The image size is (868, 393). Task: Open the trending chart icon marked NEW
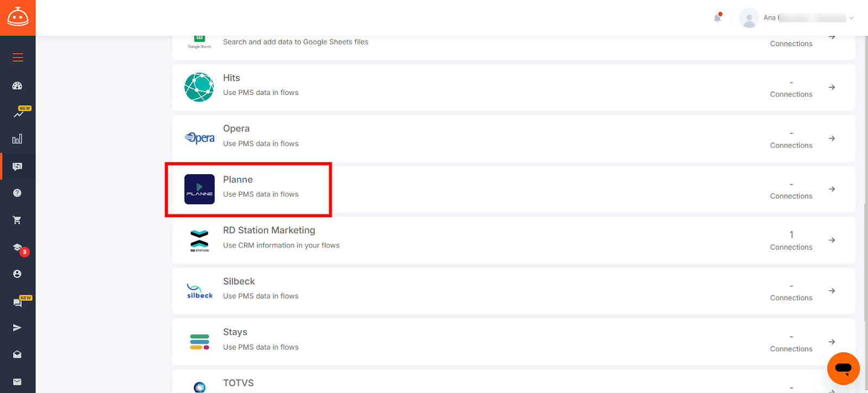click(x=19, y=113)
